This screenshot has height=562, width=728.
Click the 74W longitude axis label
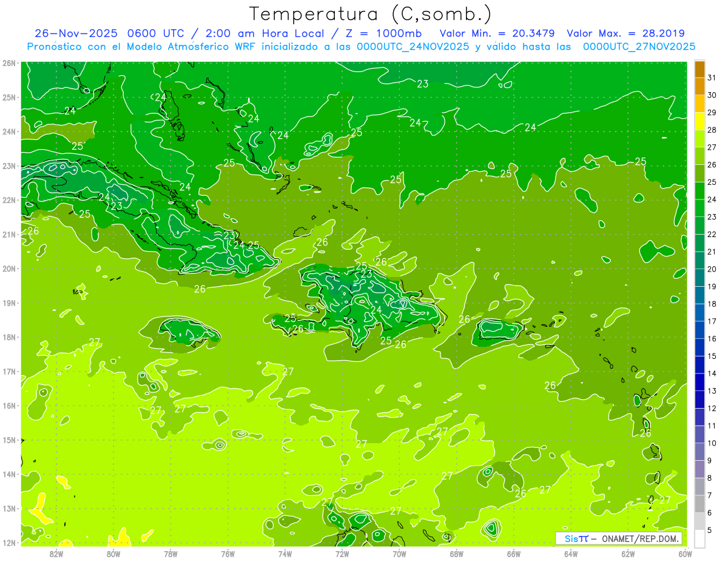[x=285, y=554]
